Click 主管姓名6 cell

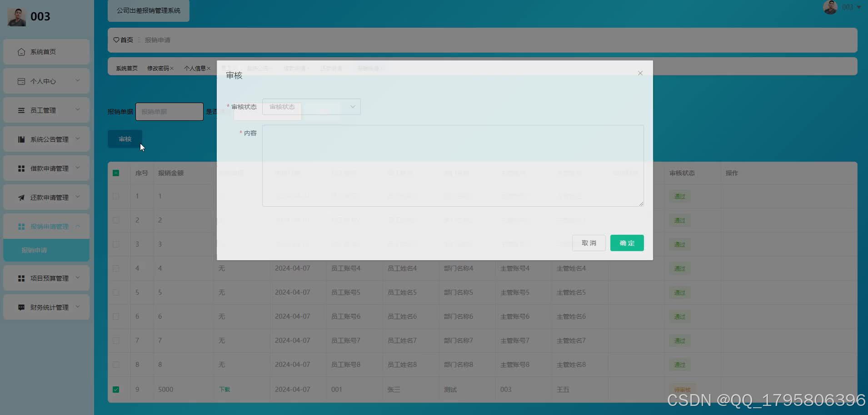(x=571, y=316)
